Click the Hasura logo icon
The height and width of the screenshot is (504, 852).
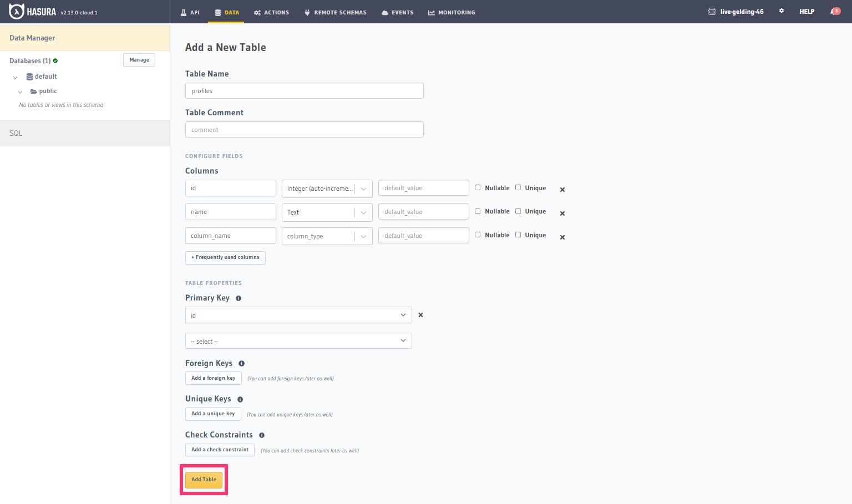17,12
